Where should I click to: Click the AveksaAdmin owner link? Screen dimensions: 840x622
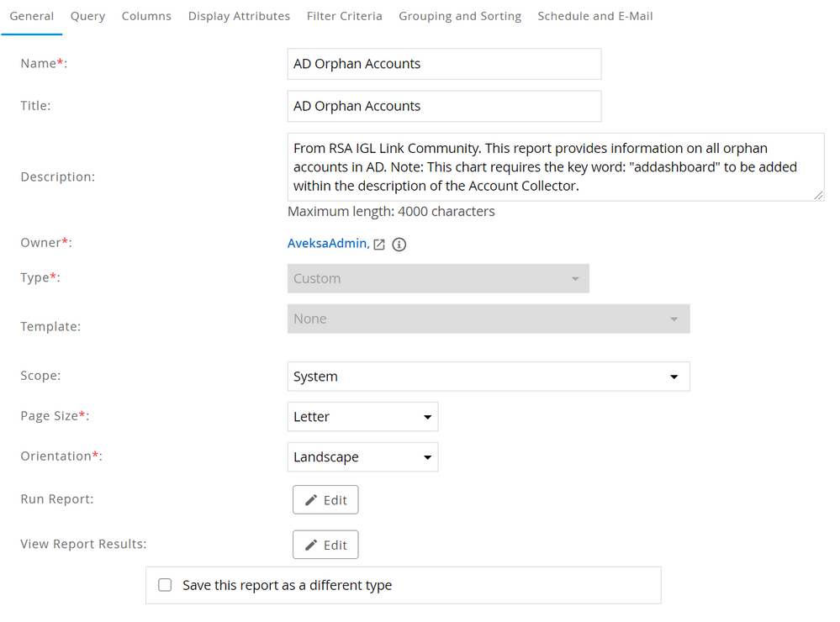(x=327, y=244)
